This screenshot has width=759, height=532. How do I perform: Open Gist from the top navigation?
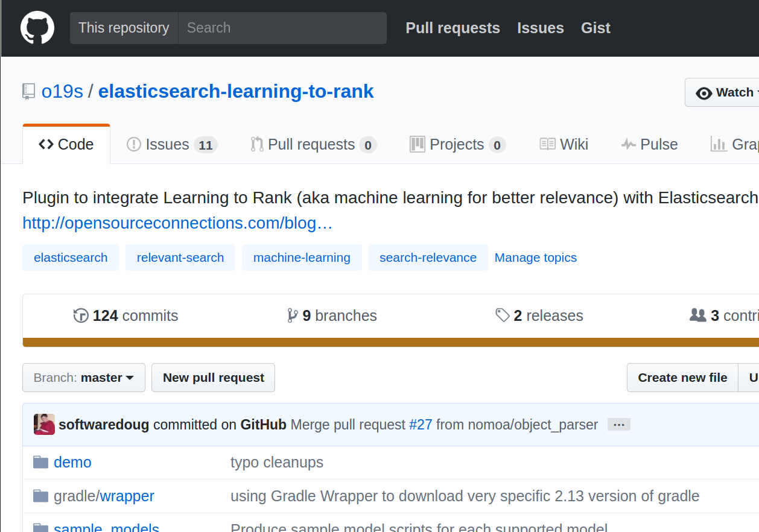coord(595,28)
